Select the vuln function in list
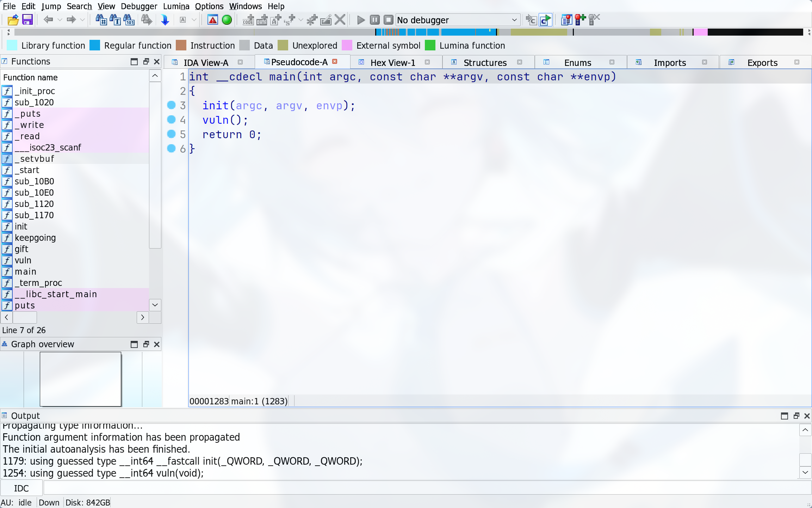This screenshot has height=508, width=812. coord(23,260)
